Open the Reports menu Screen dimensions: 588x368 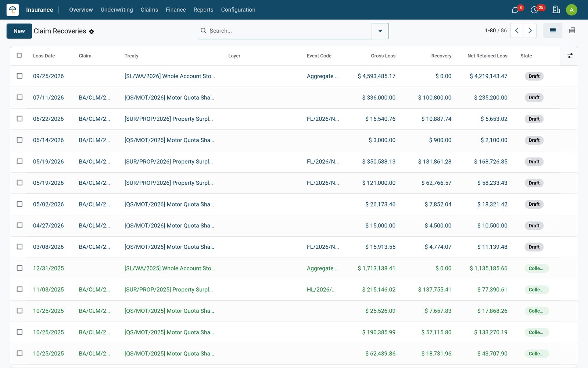[203, 10]
